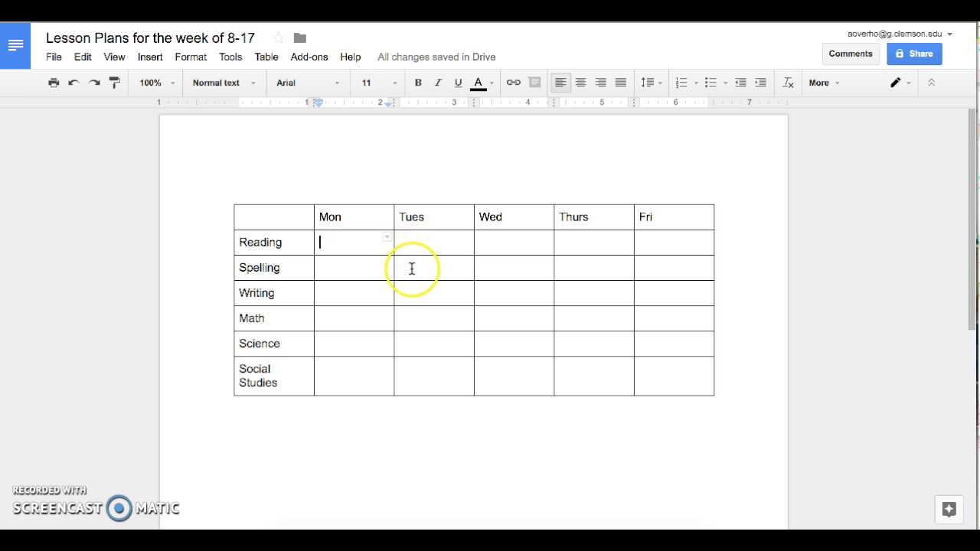Open the font size 11 dropdown
The height and width of the screenshot is (551, 980).
379,83
